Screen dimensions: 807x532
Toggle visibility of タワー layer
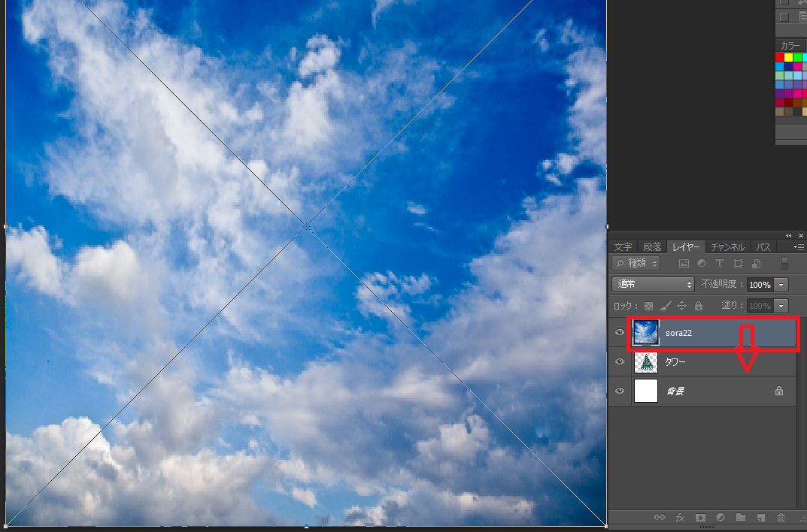click(620, 362)
